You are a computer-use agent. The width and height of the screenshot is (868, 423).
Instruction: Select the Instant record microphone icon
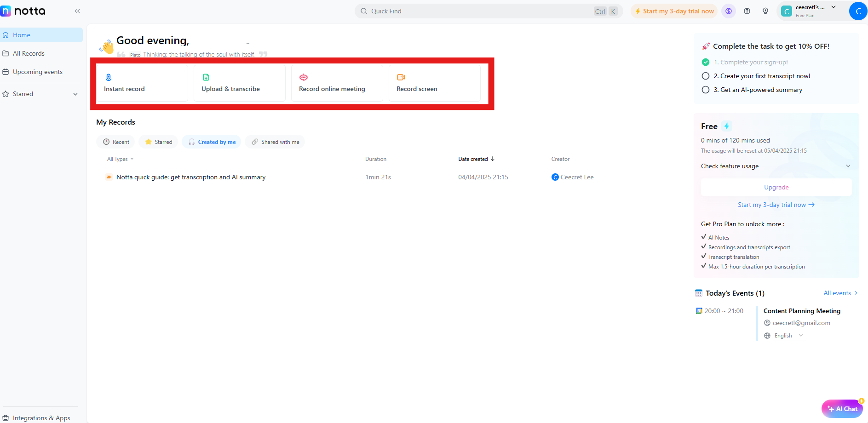[x=109, y=77]
